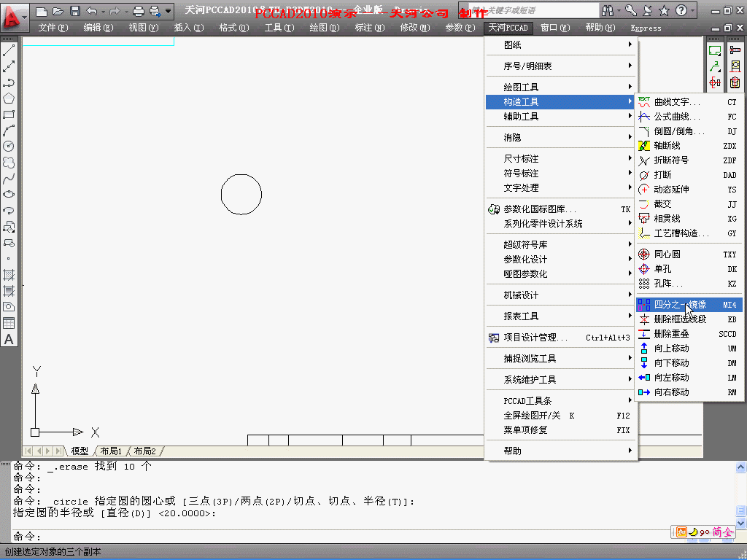The height and width of the screenshot is (560, 747).
Task: Expand the help icon dropdown arrow
Action: (x=693, y=10)
